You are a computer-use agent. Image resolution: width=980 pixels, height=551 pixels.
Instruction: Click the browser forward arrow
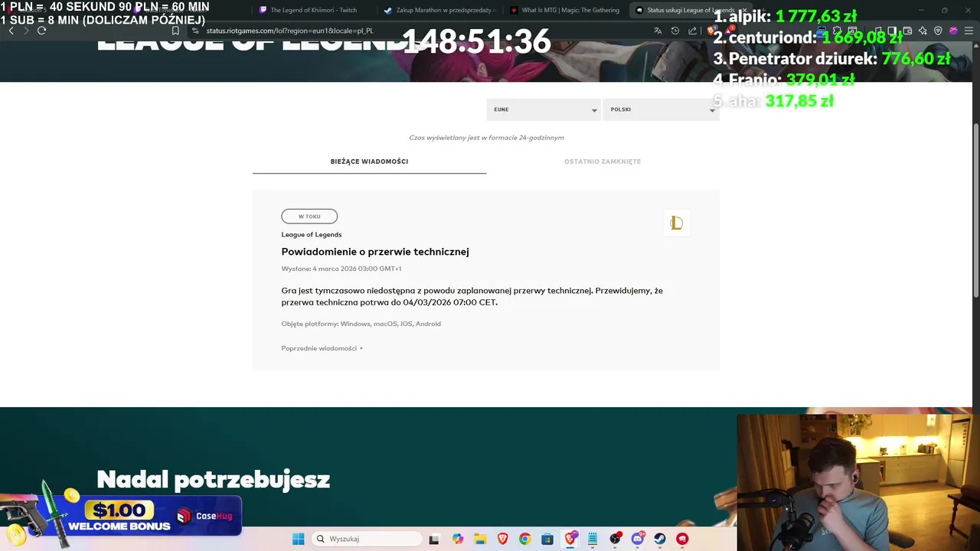coord(26,31)
